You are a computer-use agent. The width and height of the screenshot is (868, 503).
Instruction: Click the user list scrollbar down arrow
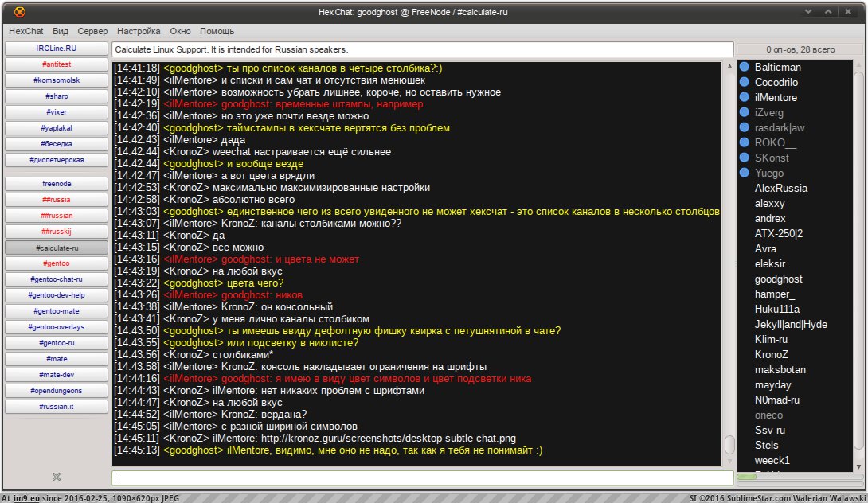click(858, 466)
